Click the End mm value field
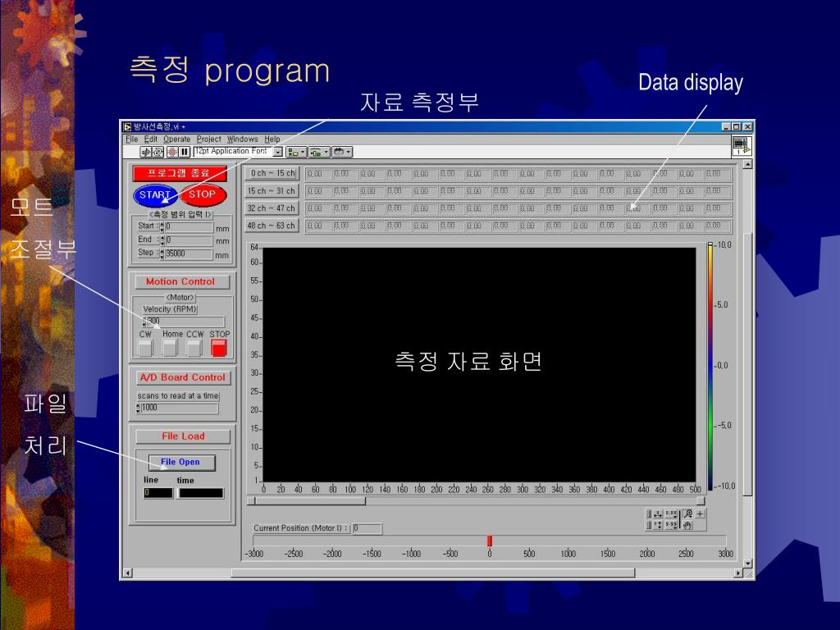 pyautogui.click(x=189, y=240)
